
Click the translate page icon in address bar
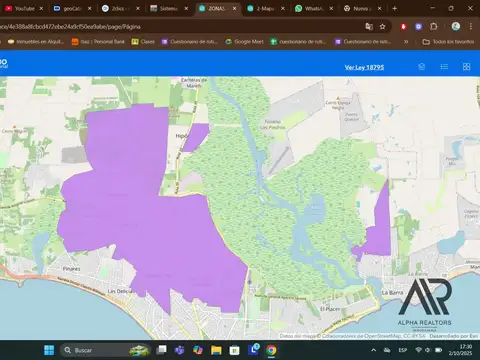coord(369,26)
